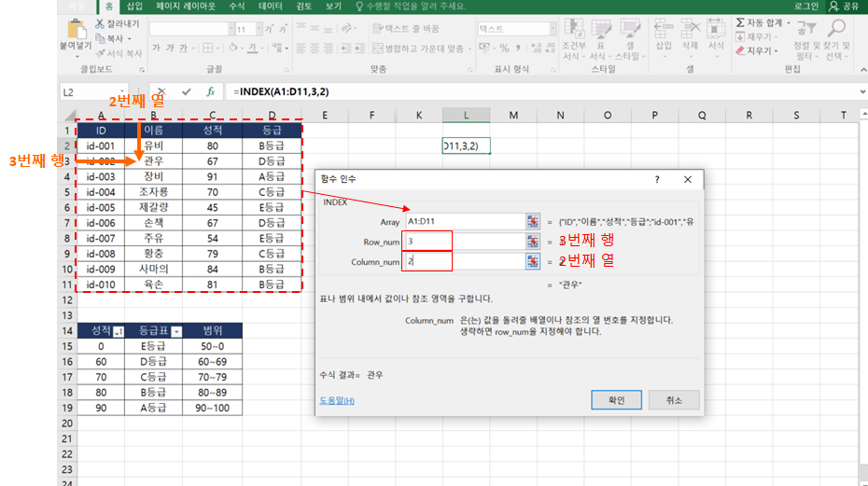Collapse the ribbon with the chevron
868x486 pixels.
click(x=862, y=69)
